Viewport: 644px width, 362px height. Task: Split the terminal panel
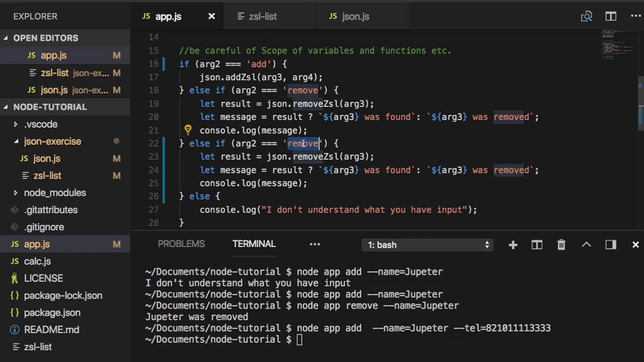[x=537, y=245]
